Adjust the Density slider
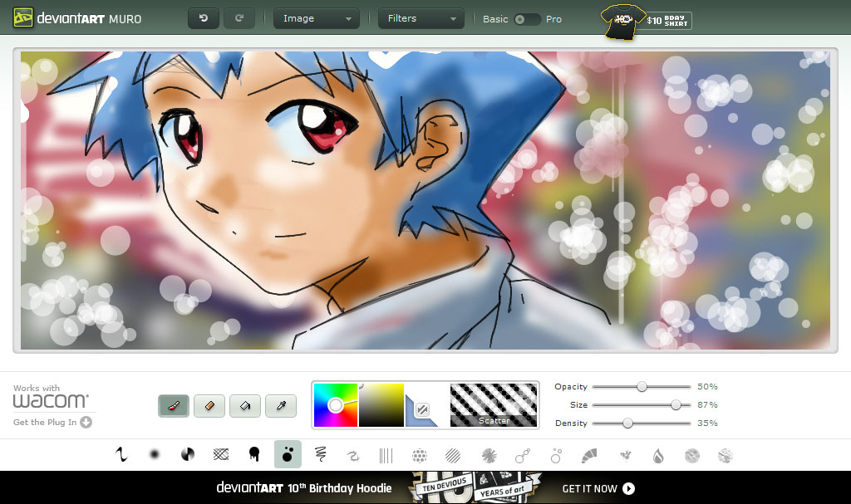This screenshot has height=504, width=851. click(642, 423)
